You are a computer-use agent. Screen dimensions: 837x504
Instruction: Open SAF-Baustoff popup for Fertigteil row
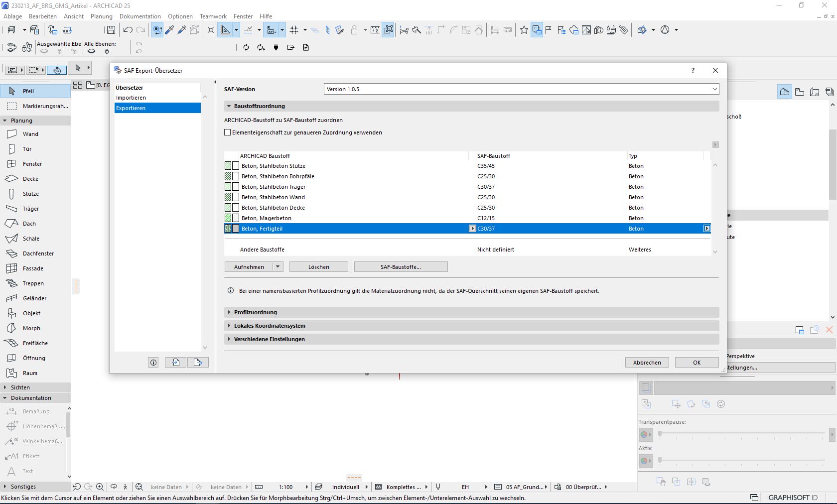point(472,229)
